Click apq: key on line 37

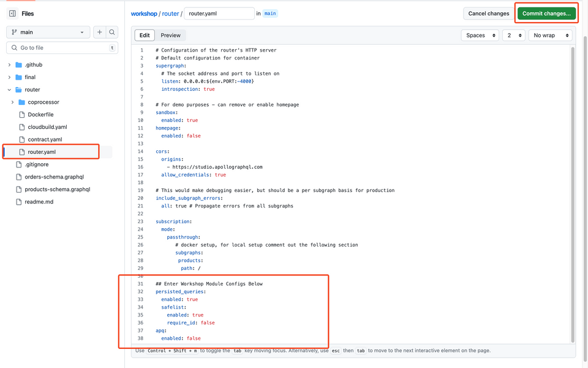(x=161, y=331)
